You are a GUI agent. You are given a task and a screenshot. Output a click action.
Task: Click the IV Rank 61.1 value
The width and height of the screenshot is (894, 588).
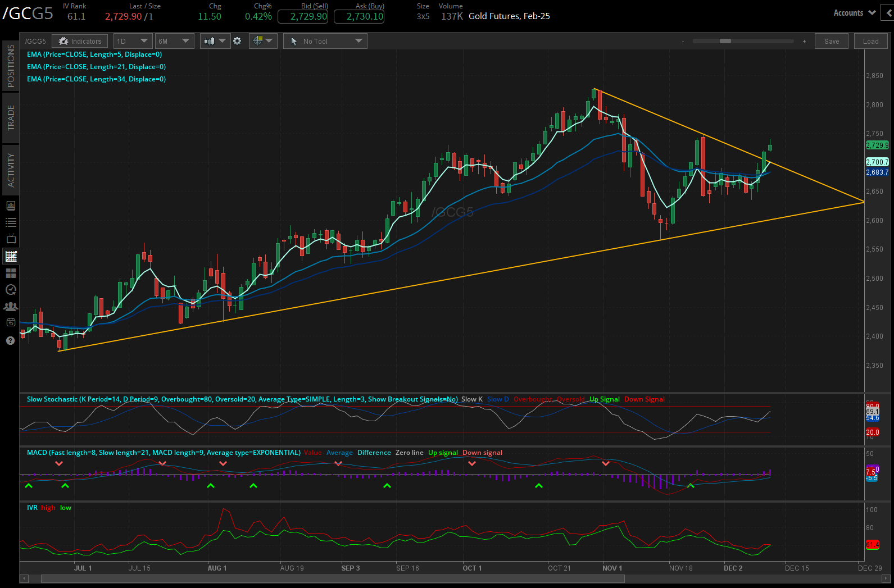[x=76, y=16]
